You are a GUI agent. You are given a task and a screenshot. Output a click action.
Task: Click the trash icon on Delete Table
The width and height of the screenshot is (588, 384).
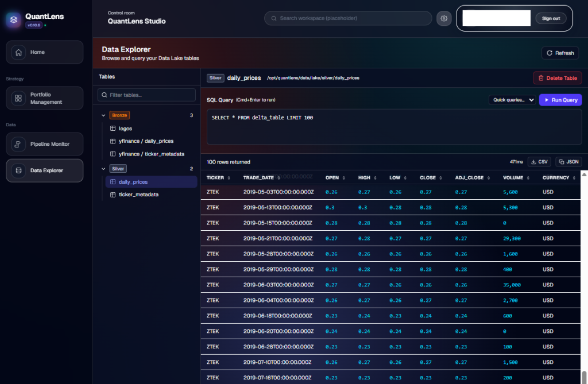pyautogui.click(x=541, y=77)
